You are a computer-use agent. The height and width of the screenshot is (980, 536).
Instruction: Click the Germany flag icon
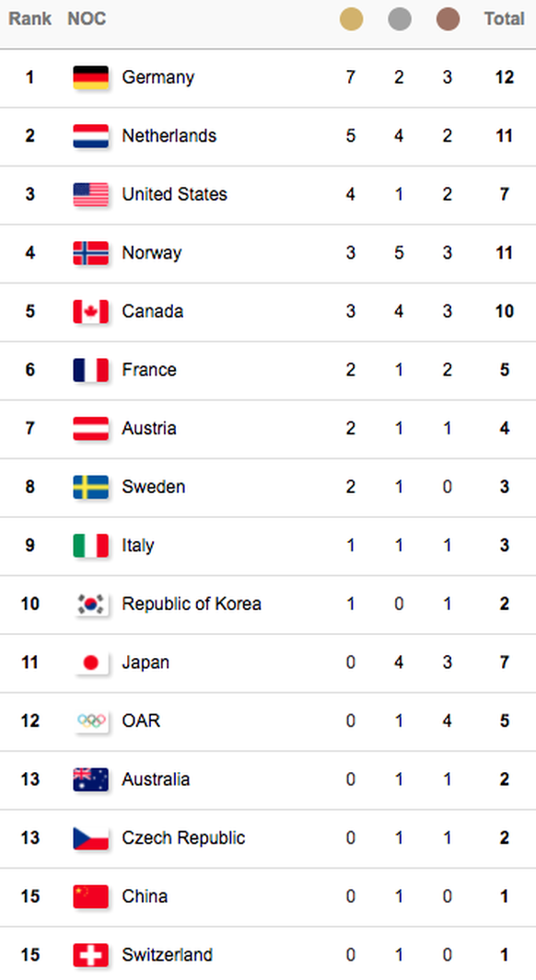pyautogui.click(x=90, y=77)
